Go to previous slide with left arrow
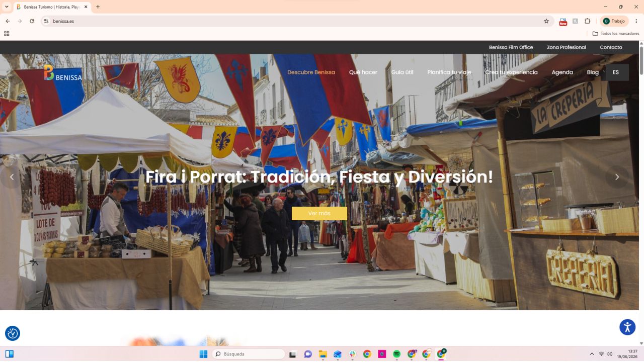644x362 pixels. (x=12, y=177)
